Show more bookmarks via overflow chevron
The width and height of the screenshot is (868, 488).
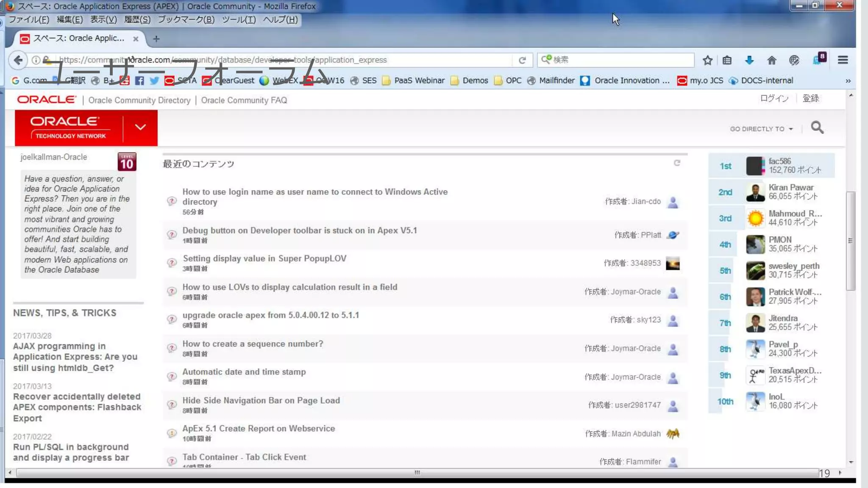848,80
